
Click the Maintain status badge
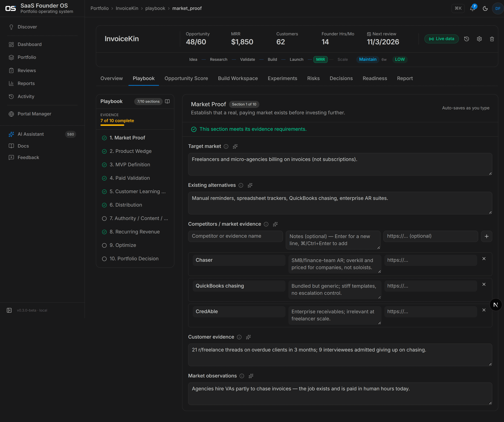pyautogui.click(x=367, y=59)
